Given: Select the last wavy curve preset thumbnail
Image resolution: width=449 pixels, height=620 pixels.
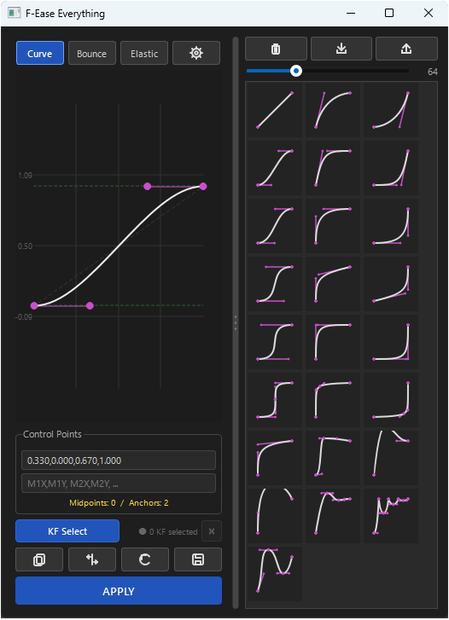Looking at the screenshot, I should [275, 574].
